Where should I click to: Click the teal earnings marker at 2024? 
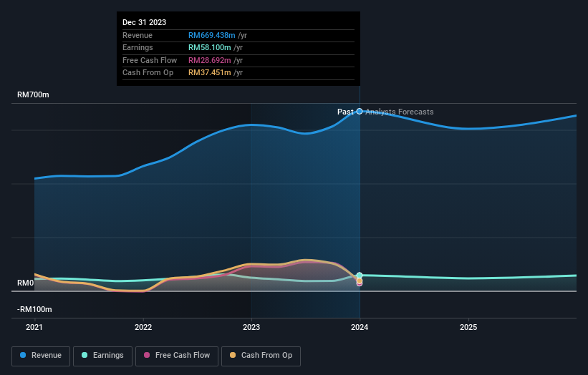click(x=360, y=276)
